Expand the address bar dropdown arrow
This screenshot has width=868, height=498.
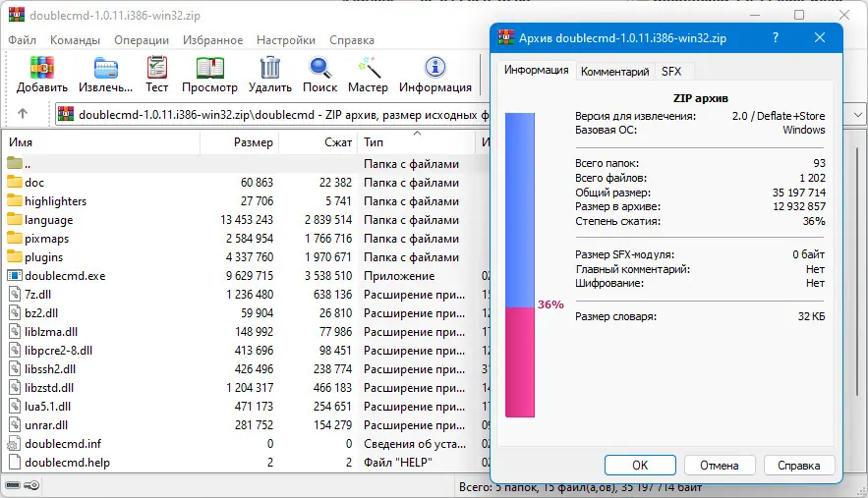[858, 115]
